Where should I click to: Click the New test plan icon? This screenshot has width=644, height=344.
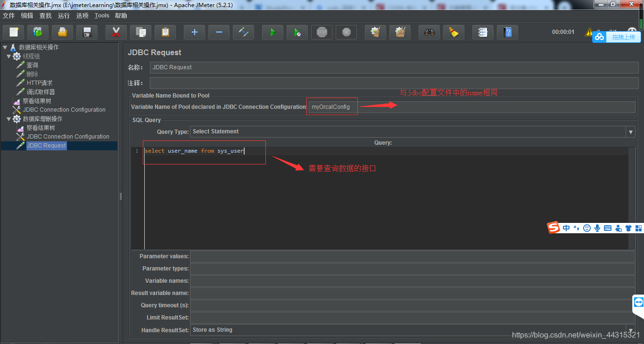(14, 32)
